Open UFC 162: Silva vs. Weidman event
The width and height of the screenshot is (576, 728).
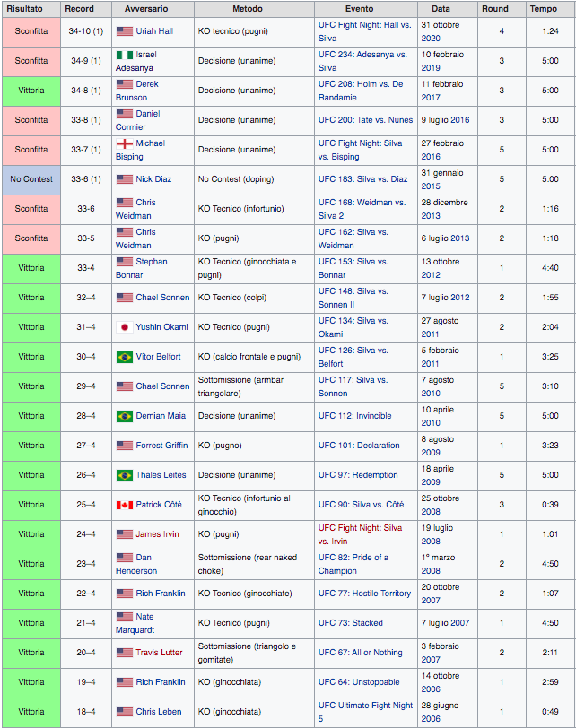353,238
